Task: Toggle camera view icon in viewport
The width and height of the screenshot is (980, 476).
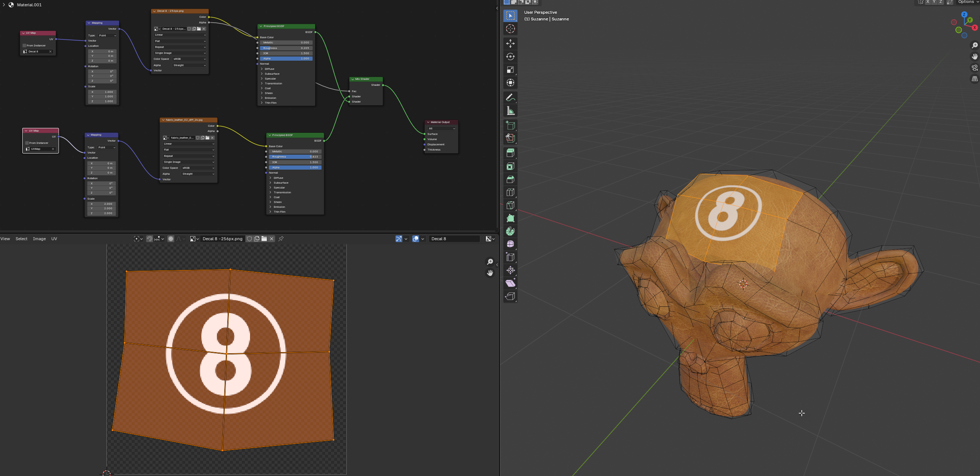Action: coord(974,68)
